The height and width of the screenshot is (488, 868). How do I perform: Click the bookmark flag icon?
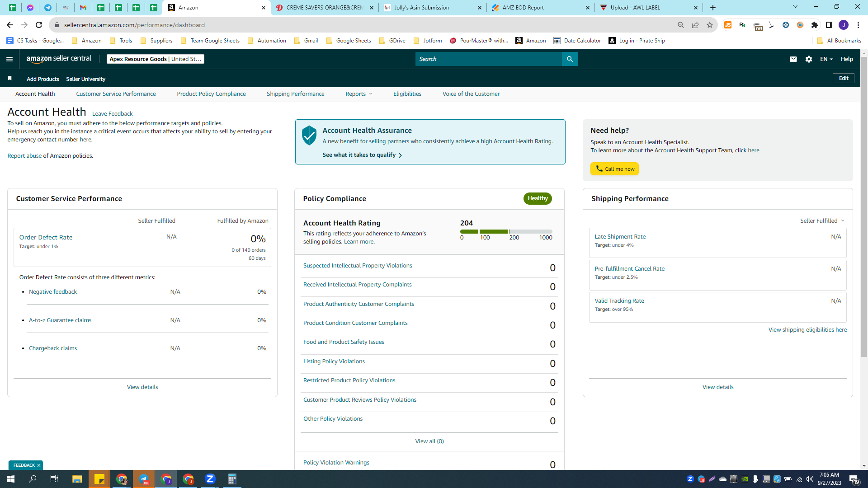[x=9, y=79]
